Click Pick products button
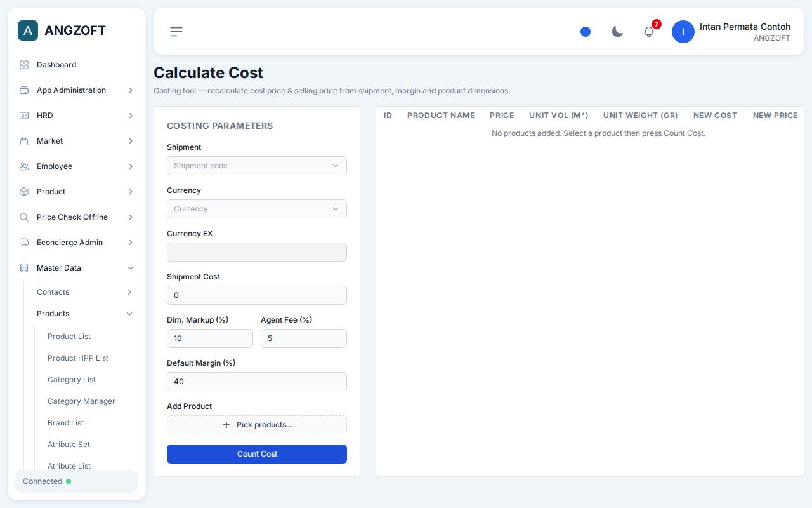 [x=257, y=425]
